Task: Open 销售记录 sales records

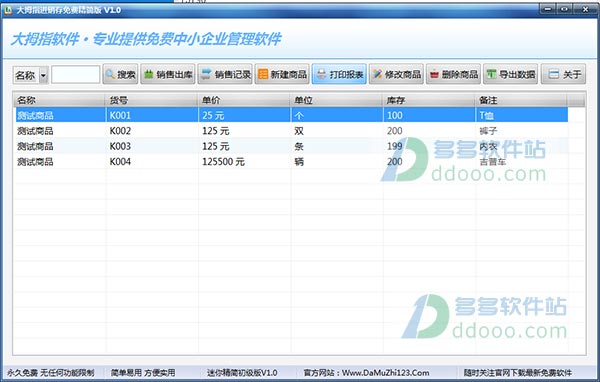Action: tap(225, 74)
